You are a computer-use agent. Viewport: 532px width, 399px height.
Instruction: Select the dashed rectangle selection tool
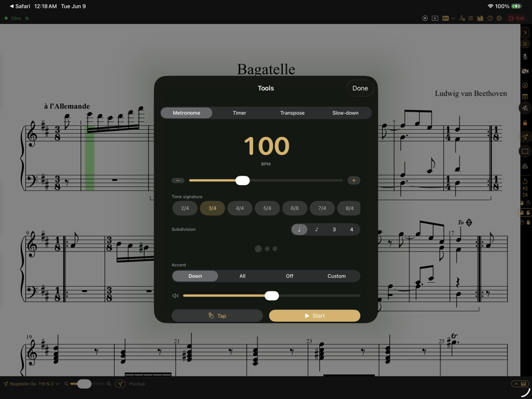(526, 151)
